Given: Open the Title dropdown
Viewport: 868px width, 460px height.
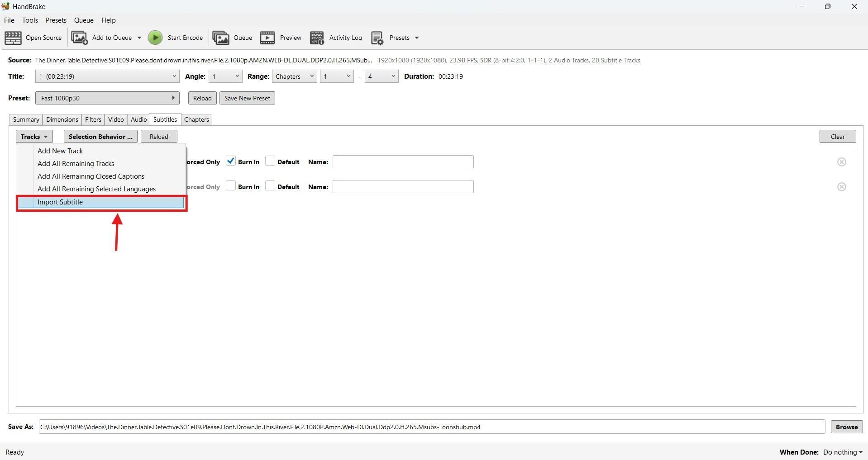Looking at the screenshot, I should coord(107,76).
